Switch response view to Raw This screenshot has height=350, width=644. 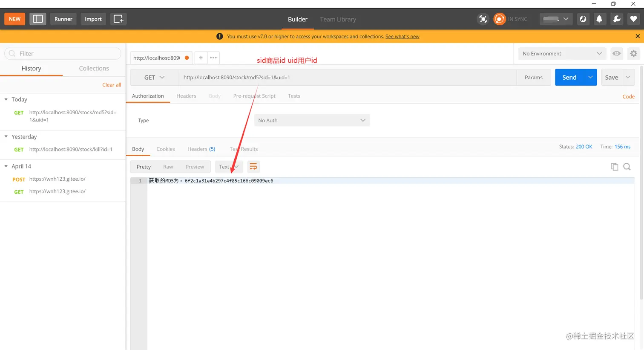(x=168, y=167)
